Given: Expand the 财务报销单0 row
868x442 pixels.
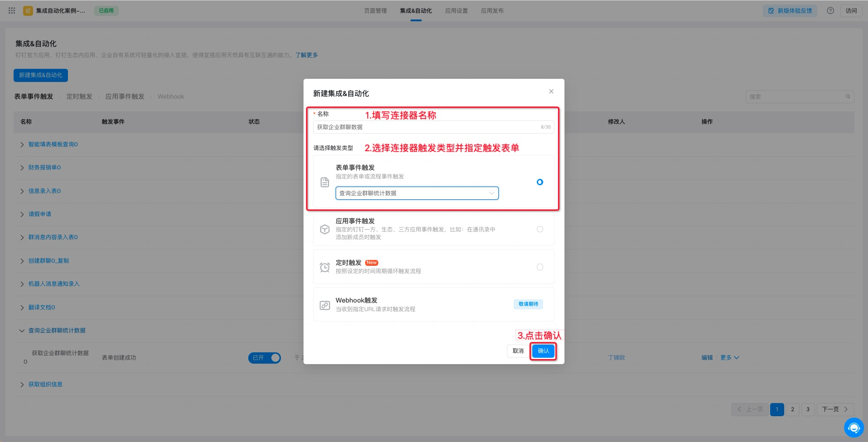Looking at the screenshot, I should pyautogui.click(x=22, y=168).
